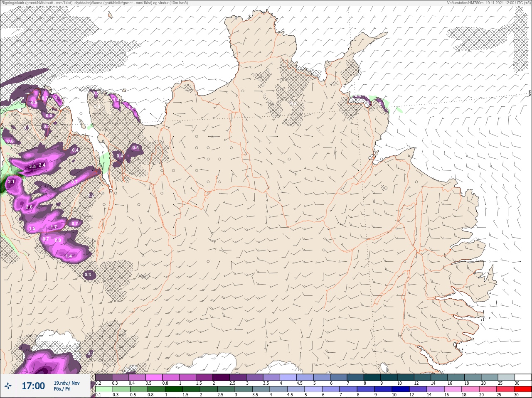
Task: Click the pale green swatch at 0.1 in the rain legend
Action: [103, 389]
